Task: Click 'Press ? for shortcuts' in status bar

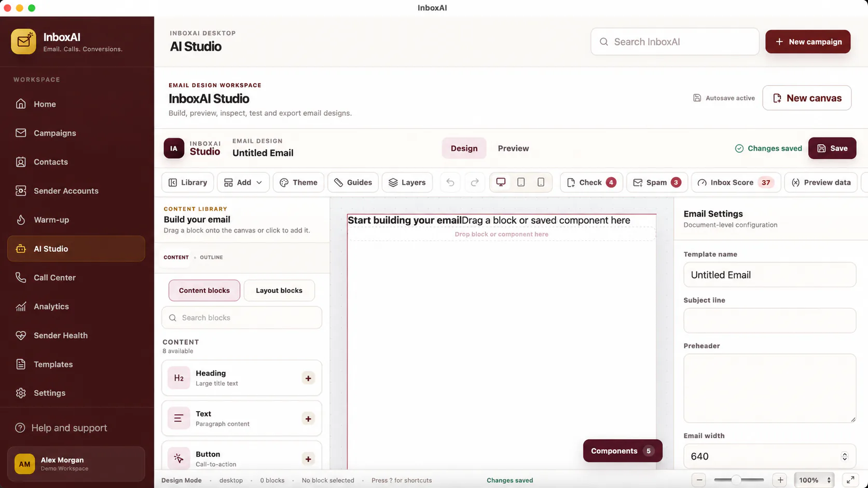Action: coord(402,480)
